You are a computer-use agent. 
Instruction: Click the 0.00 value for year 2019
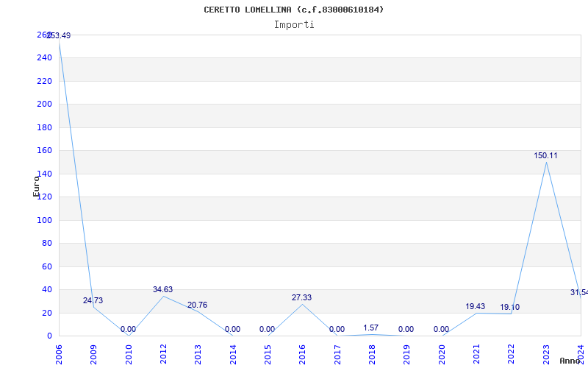(x=406, y=330)
